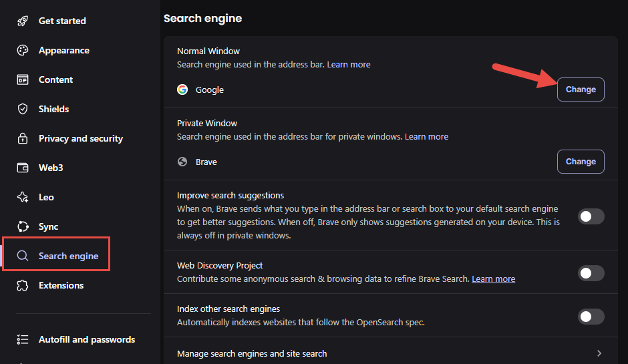Change the Normal Window search engine
628x364 pixels.
(581, 89)
